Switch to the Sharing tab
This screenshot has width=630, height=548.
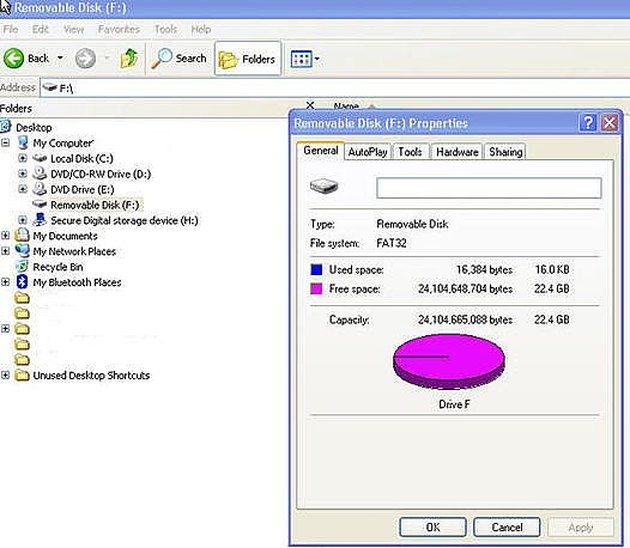coord(505,152)
